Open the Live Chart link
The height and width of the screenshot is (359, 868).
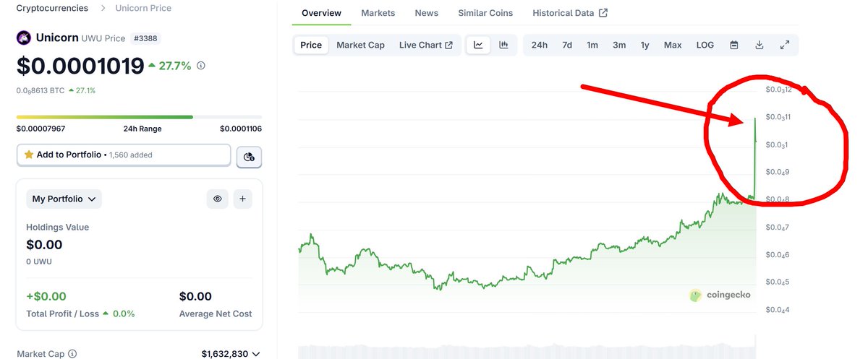426,45
